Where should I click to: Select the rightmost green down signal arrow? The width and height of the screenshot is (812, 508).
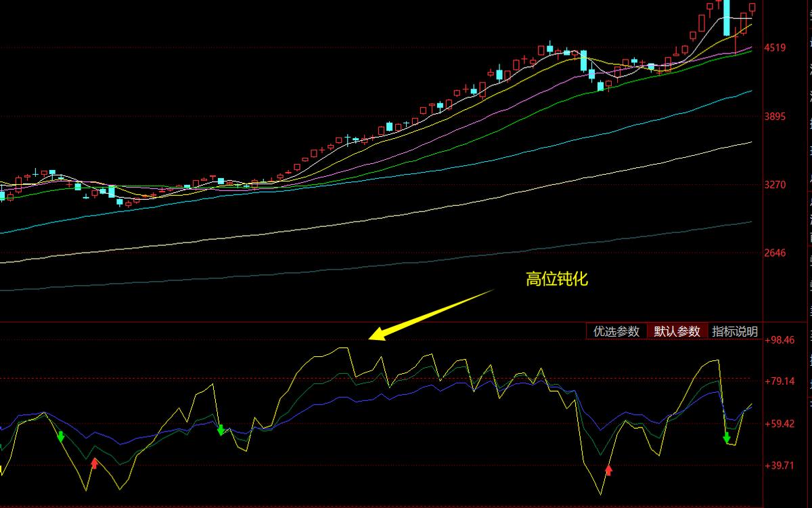tap(727, 438)
